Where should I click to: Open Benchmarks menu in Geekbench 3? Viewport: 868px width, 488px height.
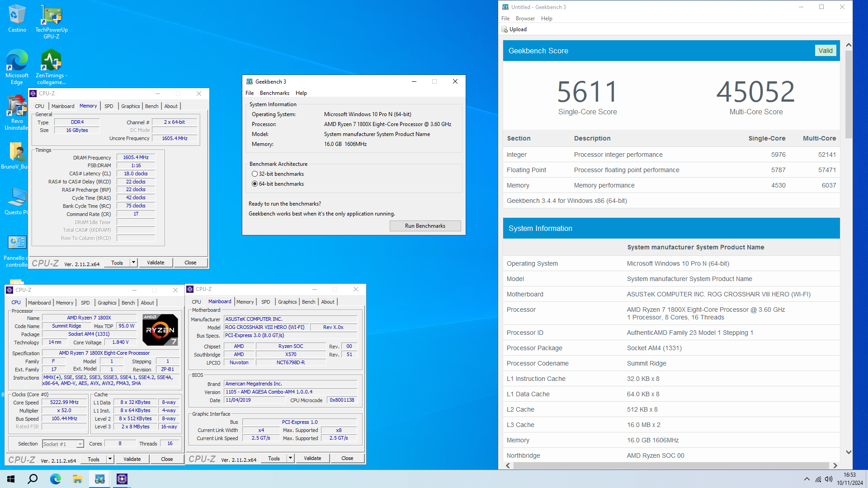[x=274, y=93]
